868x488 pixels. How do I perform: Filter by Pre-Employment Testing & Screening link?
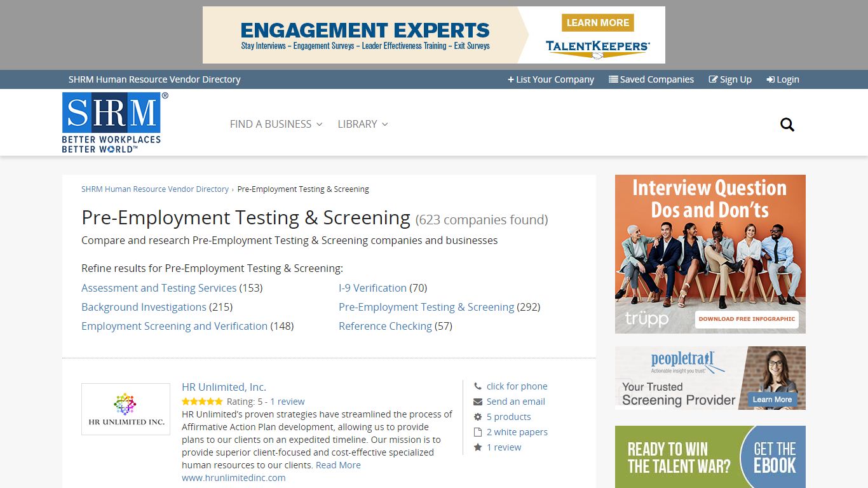coord(426,307)
